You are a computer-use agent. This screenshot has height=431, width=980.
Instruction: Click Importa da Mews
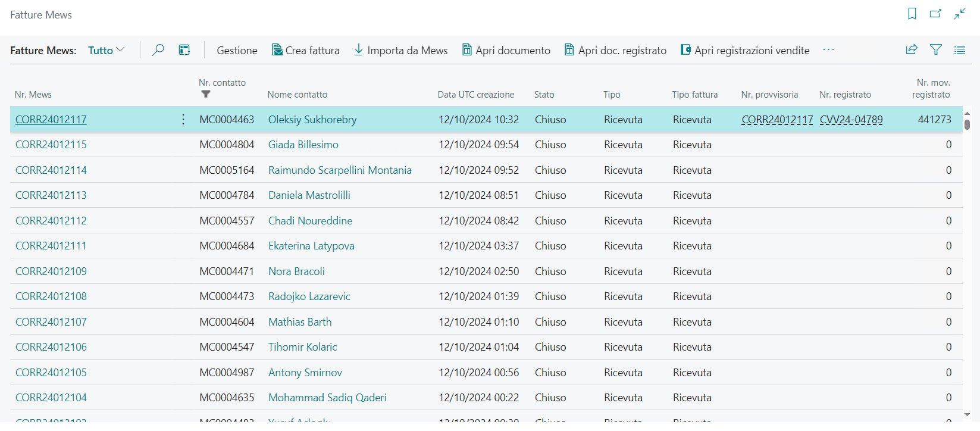(401, 51)
